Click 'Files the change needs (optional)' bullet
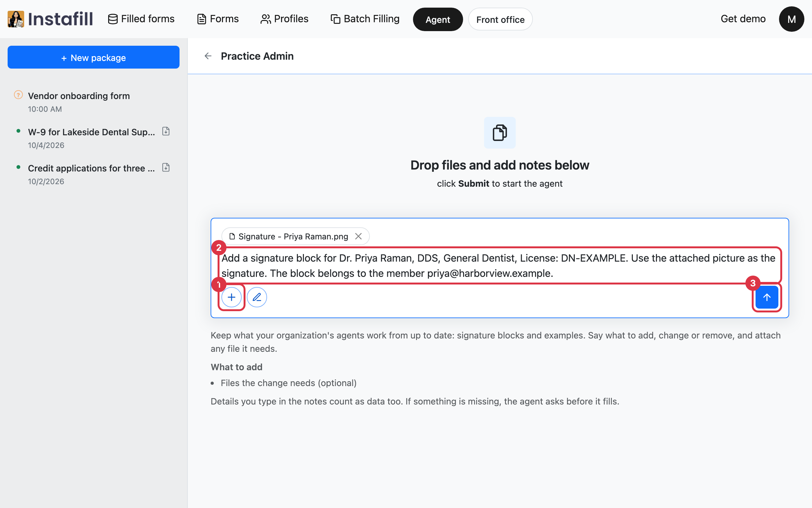 289,383
